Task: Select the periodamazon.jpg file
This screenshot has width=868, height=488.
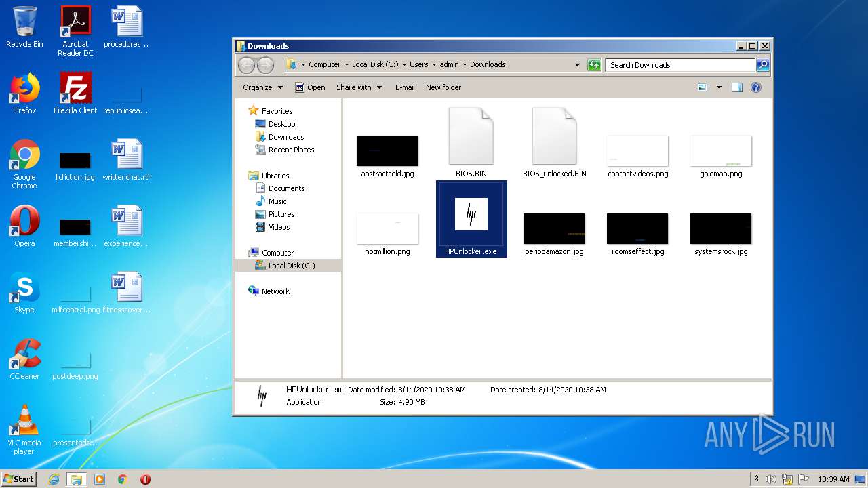Action: click(554, 235)
